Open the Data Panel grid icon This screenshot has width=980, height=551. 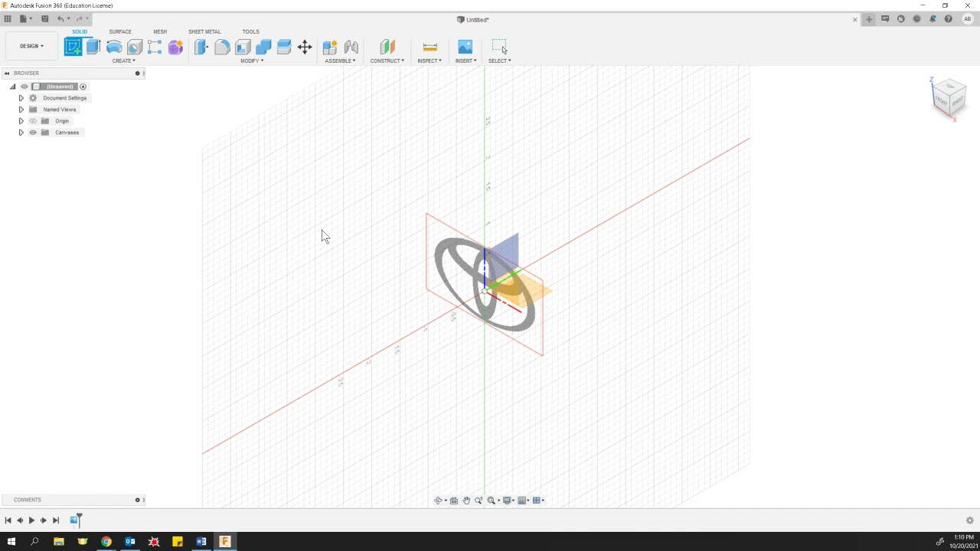pyautogui.click(x=8, y=18)
